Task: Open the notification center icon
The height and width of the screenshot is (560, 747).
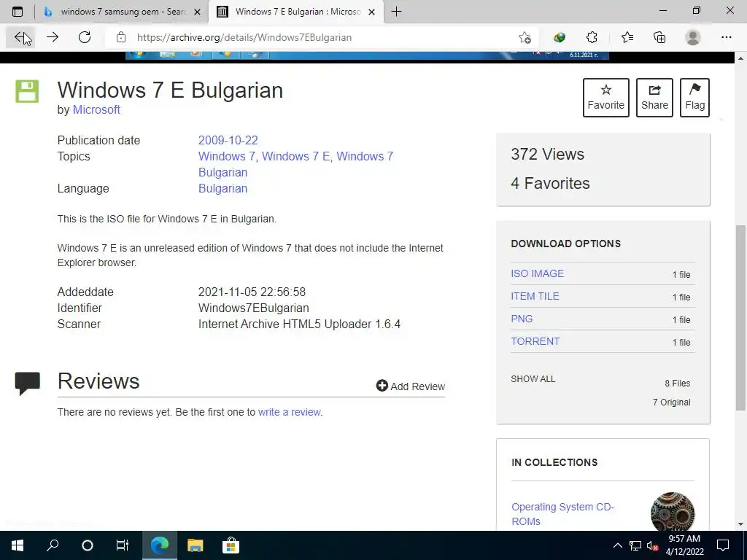Action: (x=723, y=545)
